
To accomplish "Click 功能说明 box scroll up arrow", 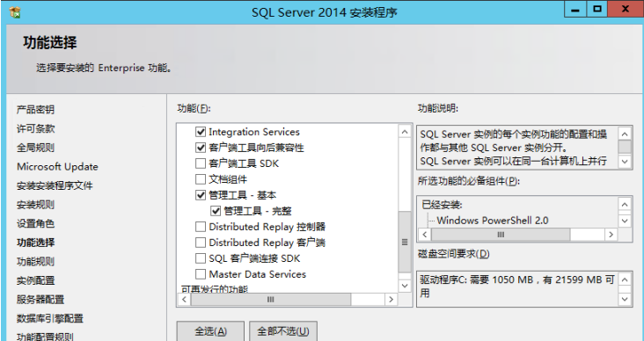I will click(x=625, y=134).
